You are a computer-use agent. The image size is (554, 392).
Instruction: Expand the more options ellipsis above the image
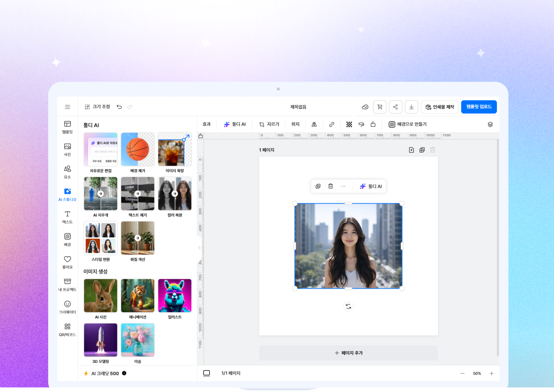(x=343, y=186)
